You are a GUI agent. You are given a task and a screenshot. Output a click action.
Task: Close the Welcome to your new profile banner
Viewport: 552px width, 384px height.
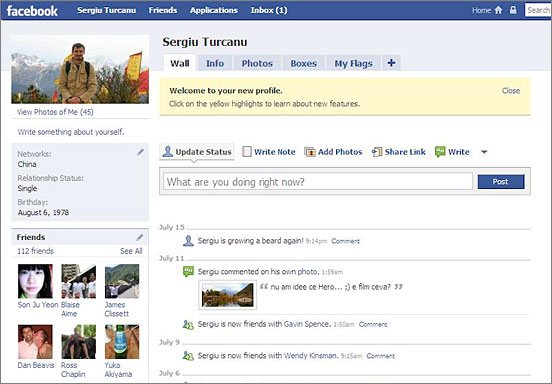(511, 91)
